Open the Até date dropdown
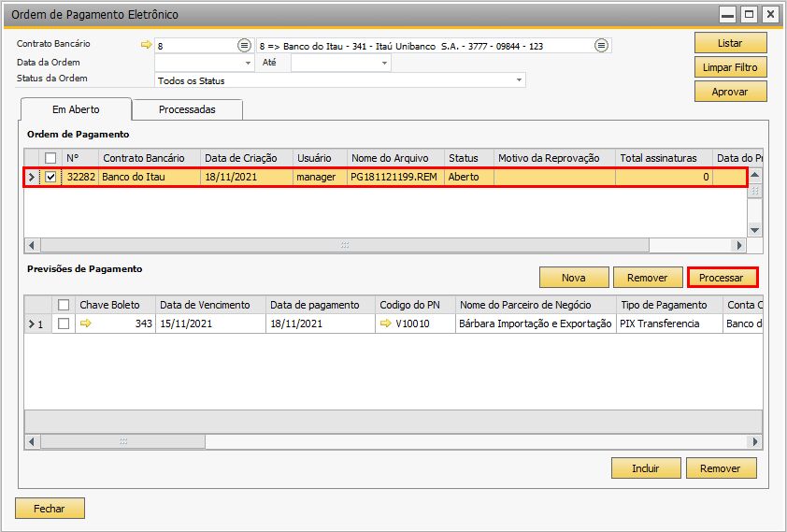The height and width of the screenshot is (532, 787). (384, 64)
